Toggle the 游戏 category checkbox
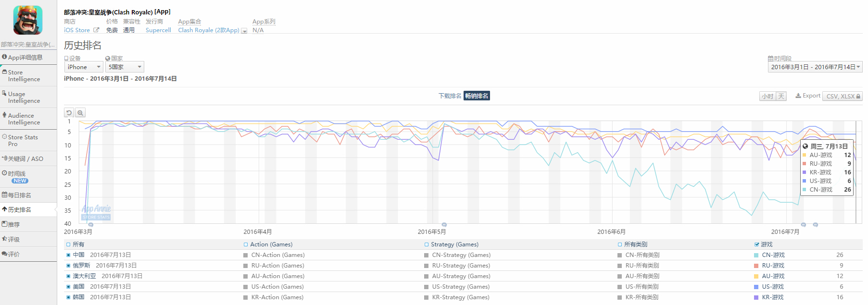Screen dimensions: 868x305 [x=757, y=244]
